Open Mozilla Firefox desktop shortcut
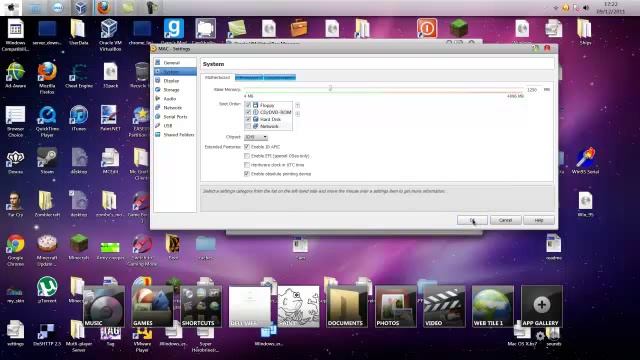Image resolution: width=640 pixels, height=360 pixels. (47, 78)
